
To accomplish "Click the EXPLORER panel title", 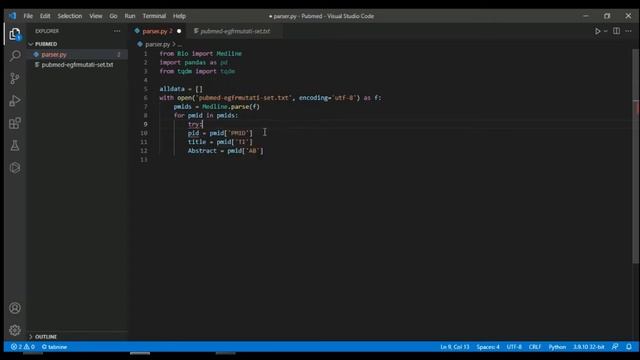I will [x=47, y=31].
